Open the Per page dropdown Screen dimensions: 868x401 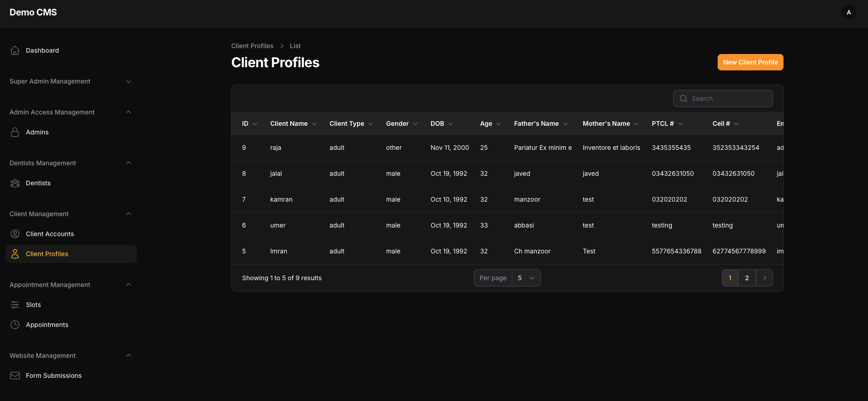(x=526, y=278)
